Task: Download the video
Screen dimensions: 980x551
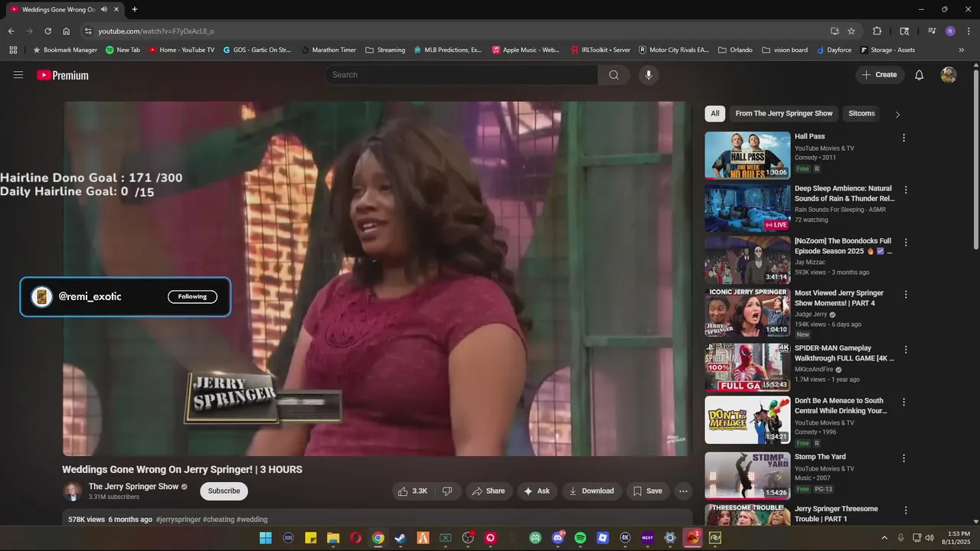Action: click(x=592, y=491)
